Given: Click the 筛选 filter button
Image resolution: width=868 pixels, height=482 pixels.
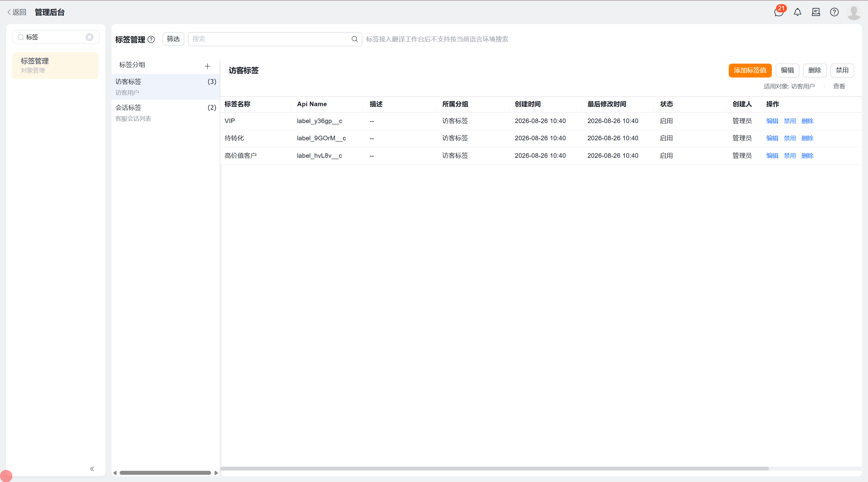Looking at the screenshot, I should [x=173, y=39].
